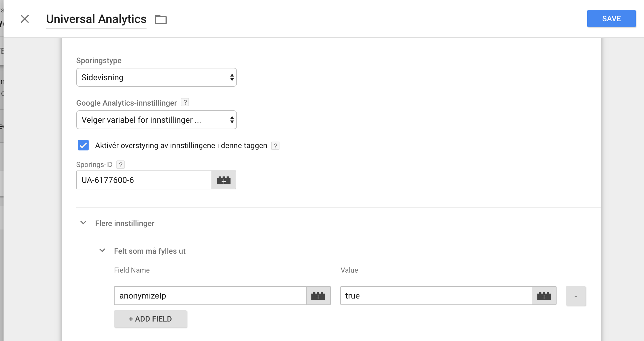Close the Universal Analytics tag editor
Screen dimensions: 644x341
click(25, 19)
